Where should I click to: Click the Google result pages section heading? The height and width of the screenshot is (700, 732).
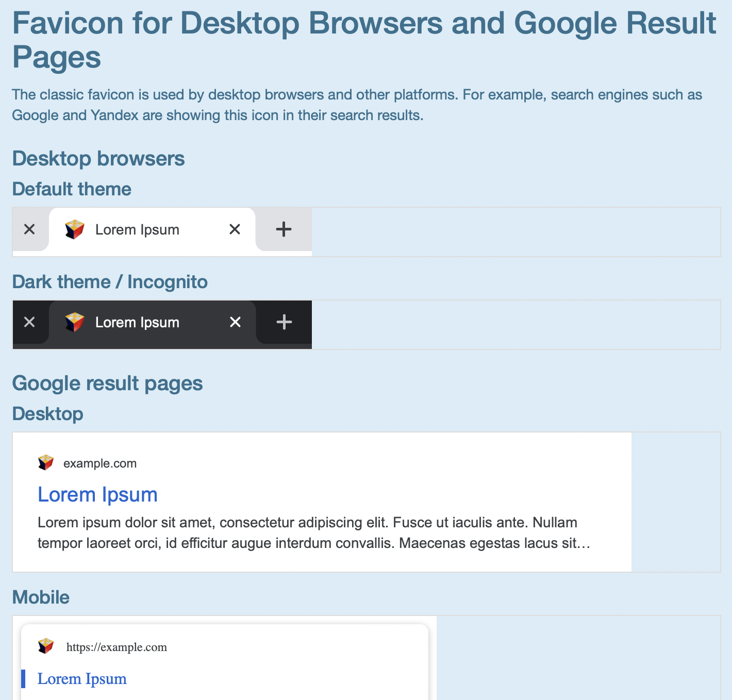point(107,383)
